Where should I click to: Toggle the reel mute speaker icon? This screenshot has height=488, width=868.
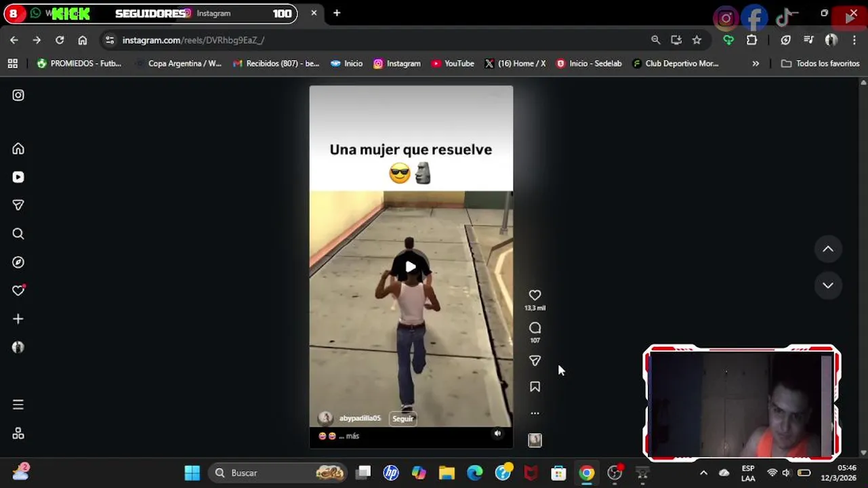point(497,434)
